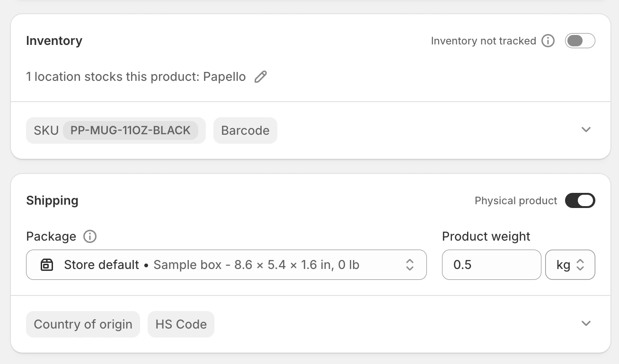Expand the SKU and Barcode section
This screenshot has width=619, height=364.
(x=586, y=130)
